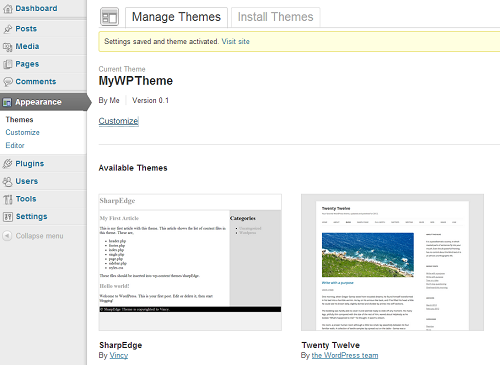Click the Users icon in sidebar
This screenshot has width=500, height=365.
click(7, 181)
